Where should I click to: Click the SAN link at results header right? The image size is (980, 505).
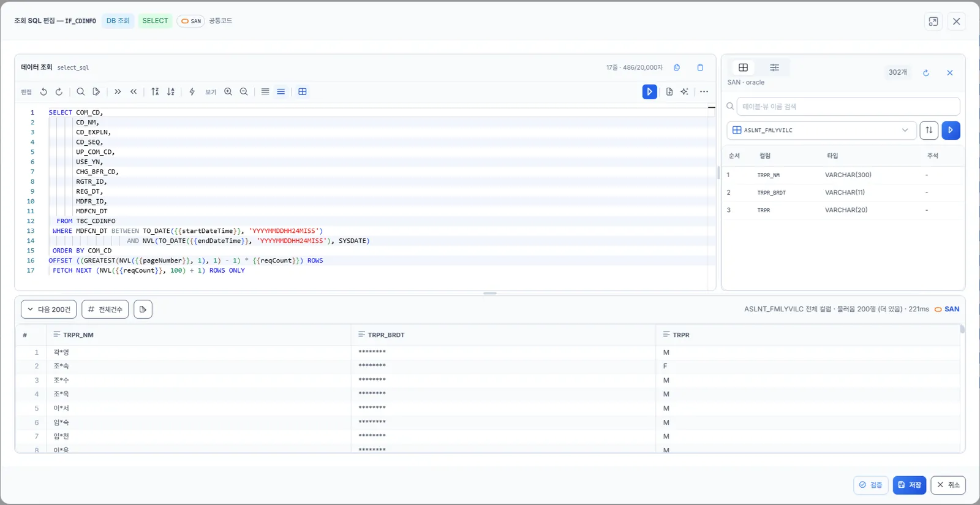pyautogui.click(x=947, y=309)
